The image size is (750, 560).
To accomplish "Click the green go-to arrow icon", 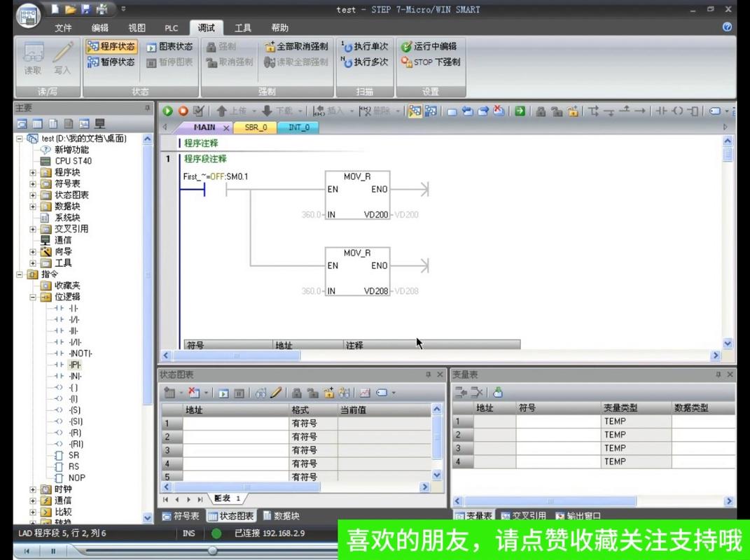I will point(520,111).
